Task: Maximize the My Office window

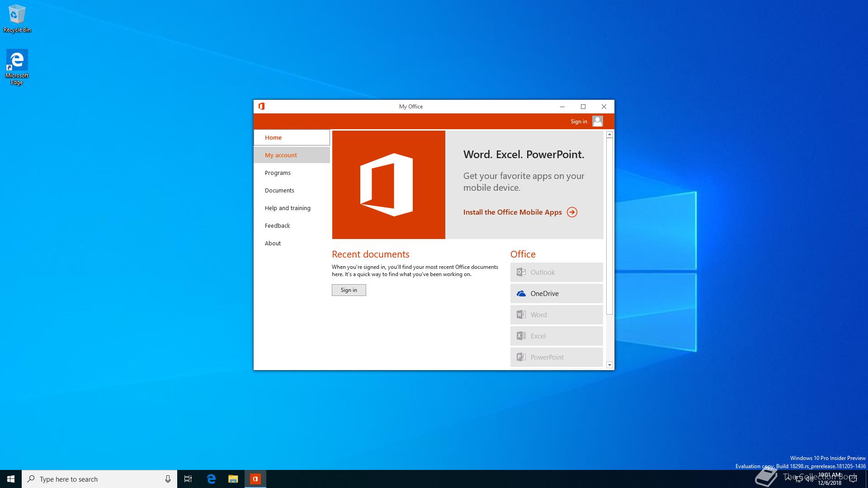Action: (x=583, y=107)
